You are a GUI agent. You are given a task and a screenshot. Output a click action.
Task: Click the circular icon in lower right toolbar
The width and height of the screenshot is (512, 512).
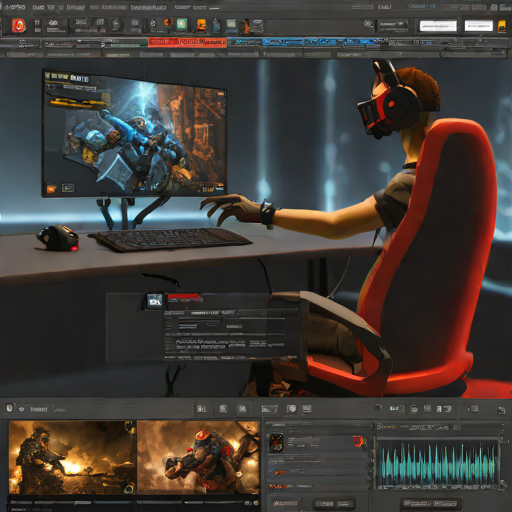click(414, 409)
